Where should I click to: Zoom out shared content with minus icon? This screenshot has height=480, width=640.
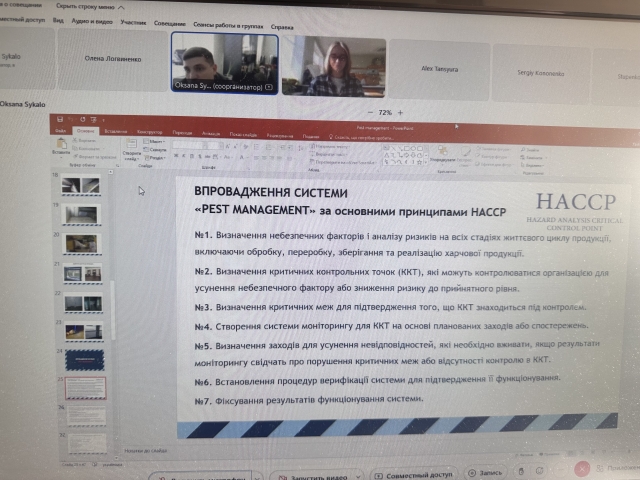coord(370,112)
